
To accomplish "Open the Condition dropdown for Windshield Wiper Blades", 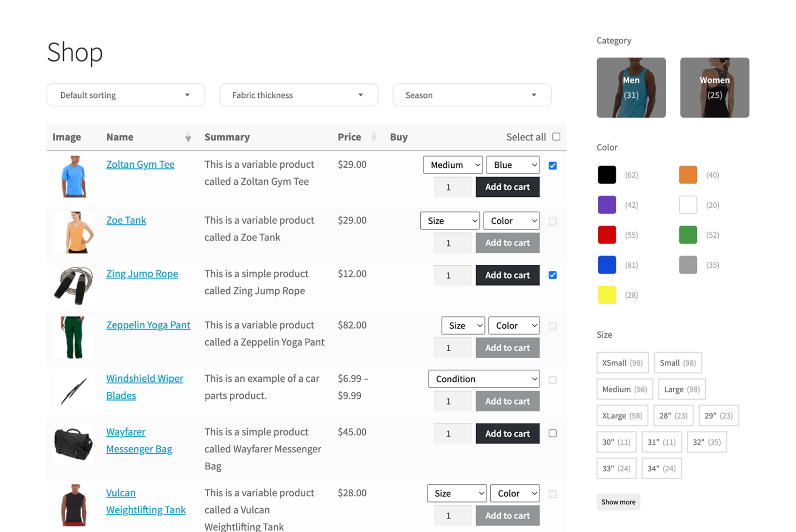I will pos(483,379).
